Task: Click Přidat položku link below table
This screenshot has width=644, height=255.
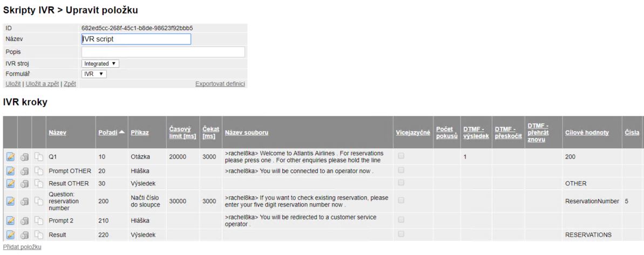Action: pos(22,247)
